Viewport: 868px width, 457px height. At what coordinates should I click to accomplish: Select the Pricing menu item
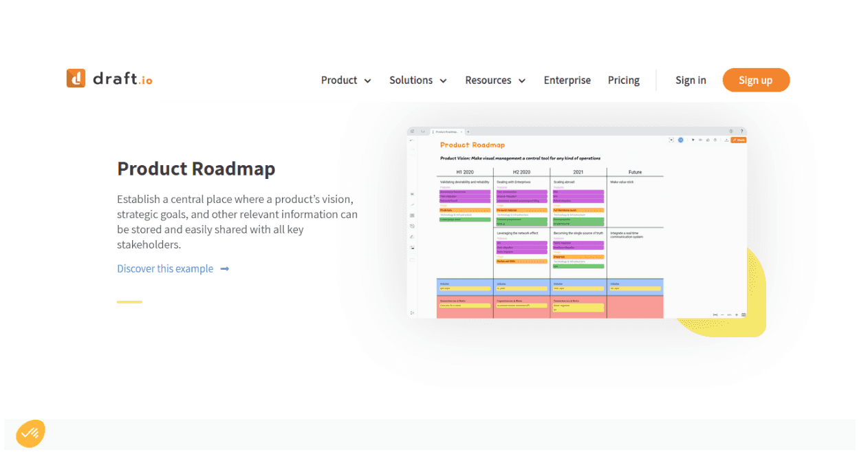[x=623, y=80]
